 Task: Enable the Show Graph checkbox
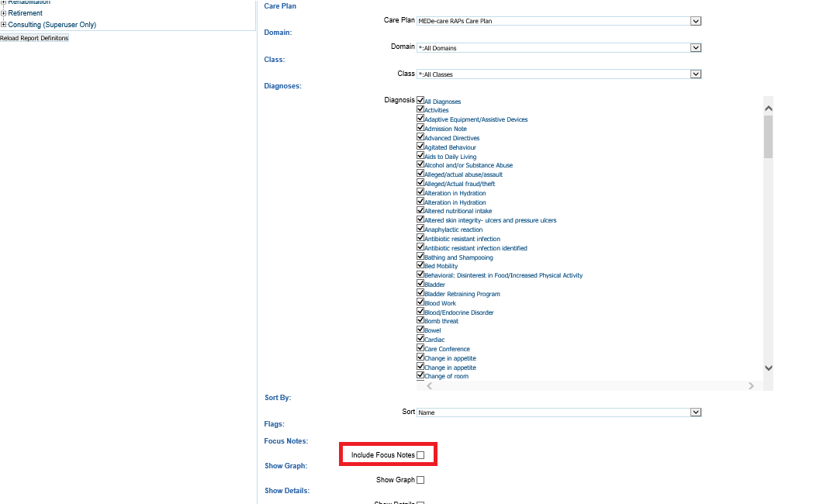[x=420, y=480]
